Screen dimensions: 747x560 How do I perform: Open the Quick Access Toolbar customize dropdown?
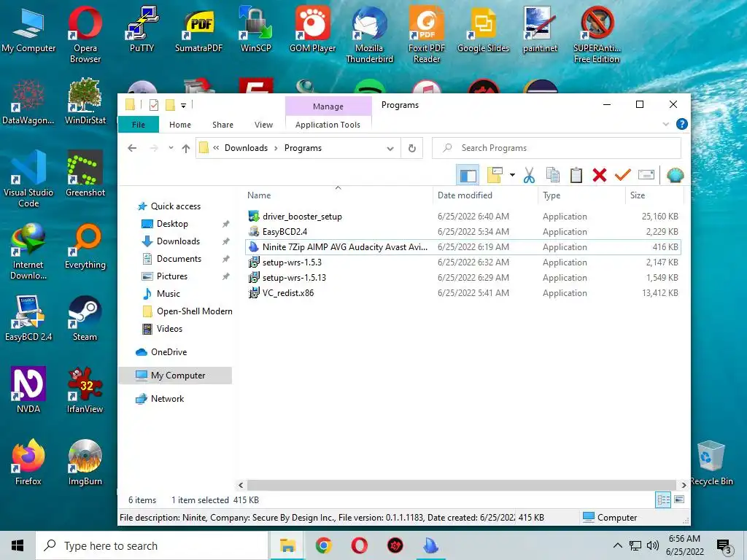click(183, 106)
